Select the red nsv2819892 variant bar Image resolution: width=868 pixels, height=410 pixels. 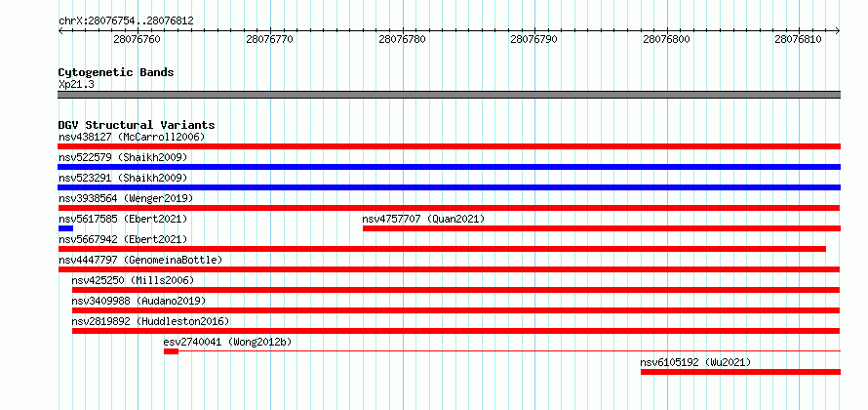(x=456, y=331)
